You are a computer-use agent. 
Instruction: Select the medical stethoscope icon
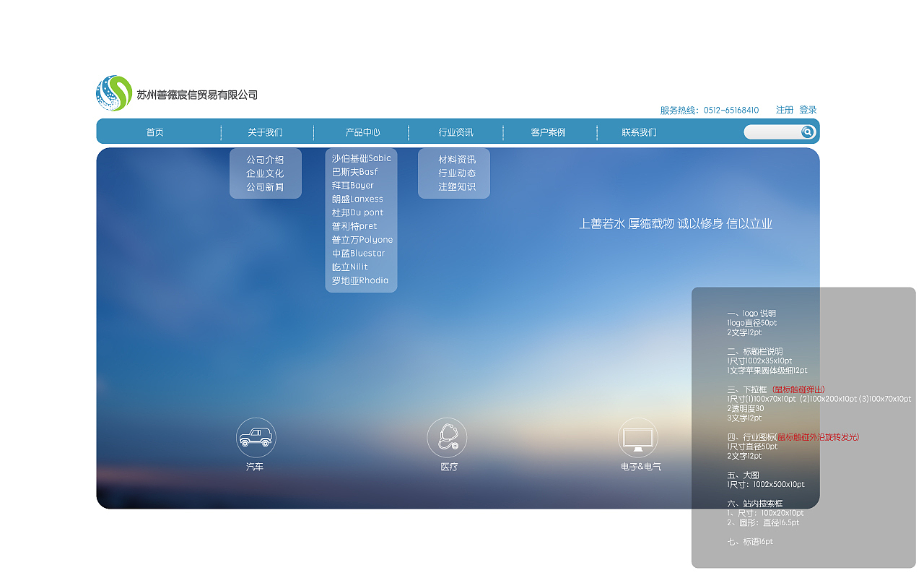(x=447, y=437)
